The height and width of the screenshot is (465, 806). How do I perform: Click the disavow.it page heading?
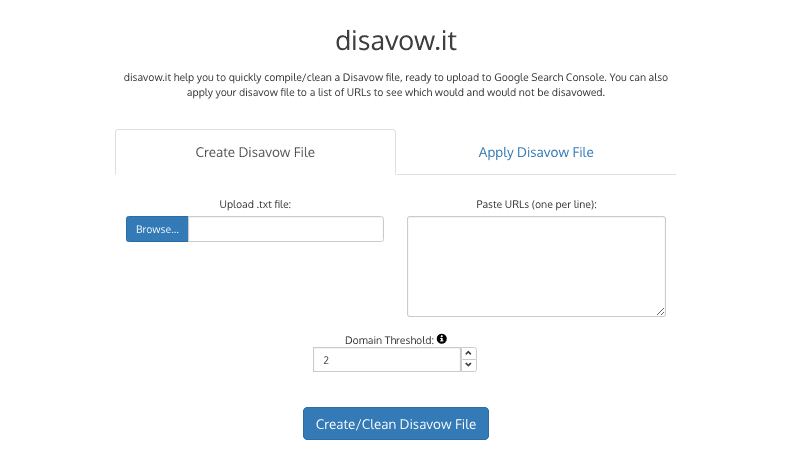(x=396, y=43)
